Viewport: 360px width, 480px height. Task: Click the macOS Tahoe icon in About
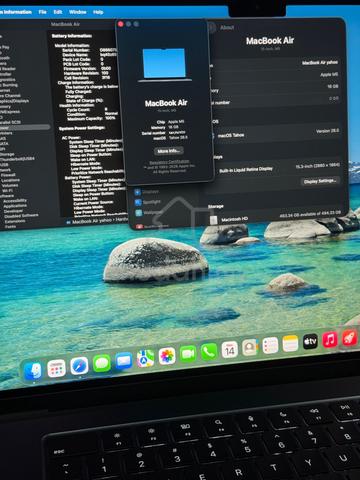click(x=213, y=136)
